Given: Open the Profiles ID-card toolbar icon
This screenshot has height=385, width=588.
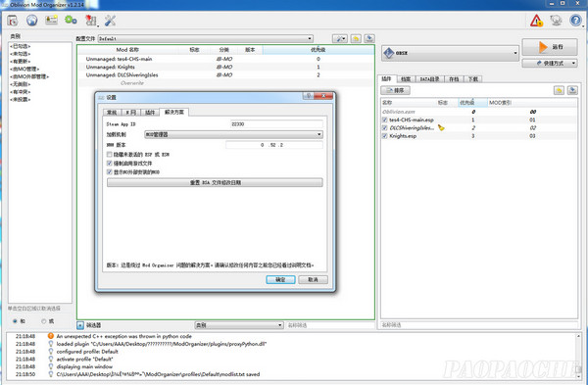Looking at the screenshot, I should click(51, 21).
